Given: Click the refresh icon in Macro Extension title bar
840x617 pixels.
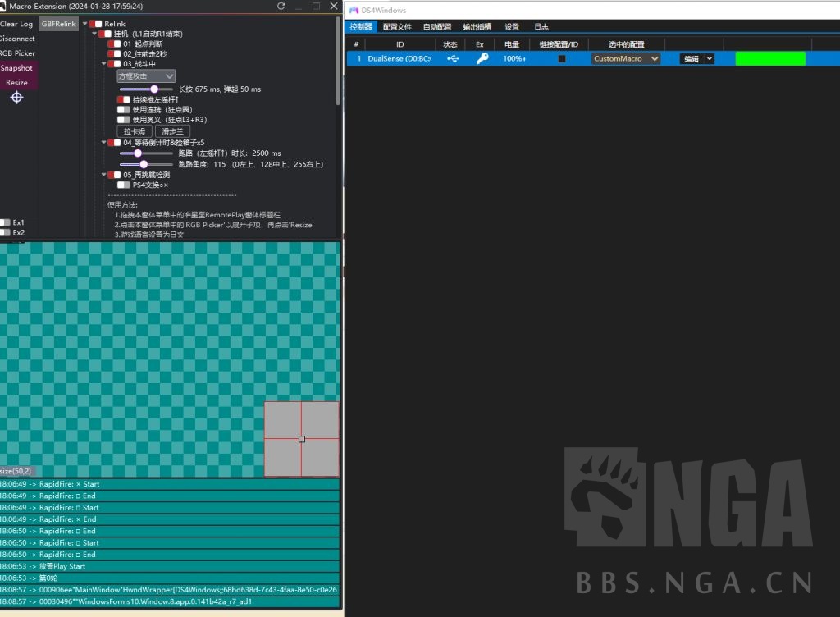Looking at the screenshot, I should click(x=281, y=7).
